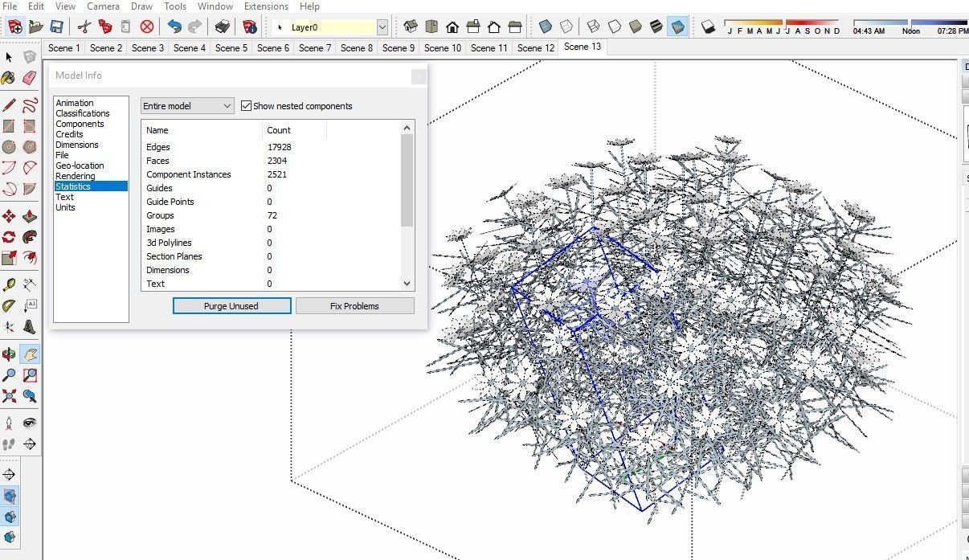
Task: Select Geo-location in Model Info list
Action: [x=80, y=166]
